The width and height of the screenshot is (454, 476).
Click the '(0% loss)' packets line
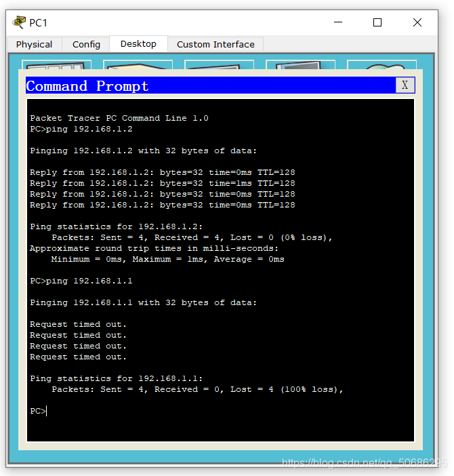click(x=192, y=237)
